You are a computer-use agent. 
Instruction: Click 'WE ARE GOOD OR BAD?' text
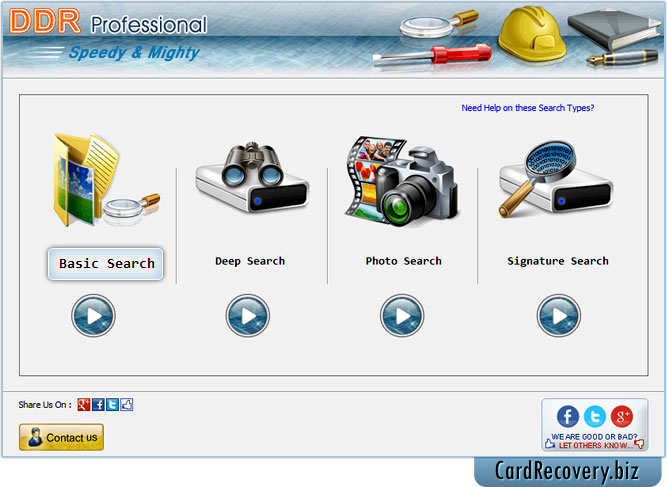[594, 437]
